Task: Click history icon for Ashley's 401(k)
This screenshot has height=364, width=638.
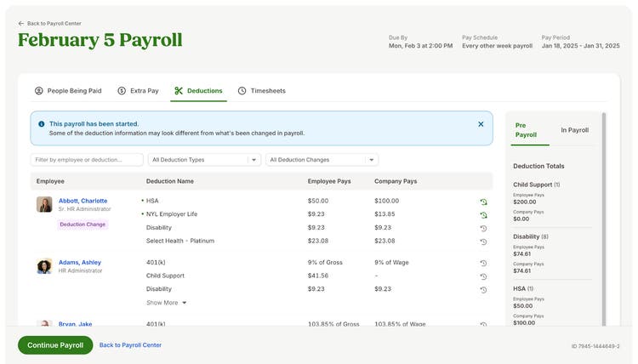Action: pyautogui.click(x=483, y=263)
